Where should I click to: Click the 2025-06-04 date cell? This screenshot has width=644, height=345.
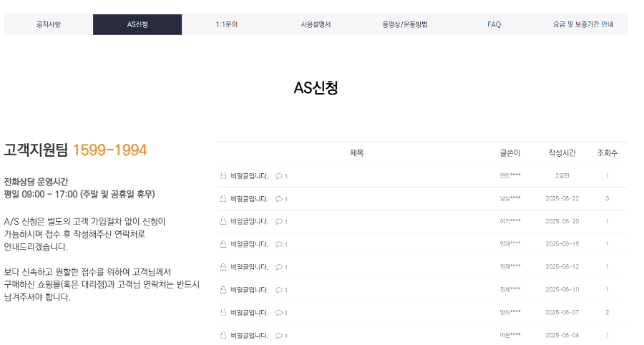pyautogui.click(x=562, y=335)
